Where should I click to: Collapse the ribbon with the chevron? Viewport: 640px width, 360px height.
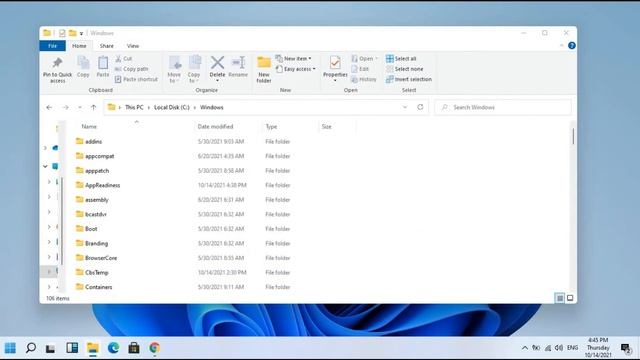[x=562, y=46]
